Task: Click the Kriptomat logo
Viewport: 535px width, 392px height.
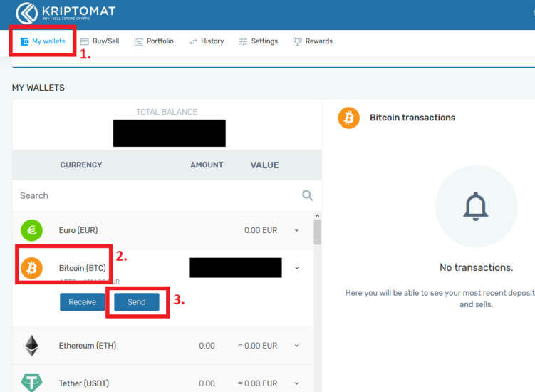Action: (x=66, y=13)
